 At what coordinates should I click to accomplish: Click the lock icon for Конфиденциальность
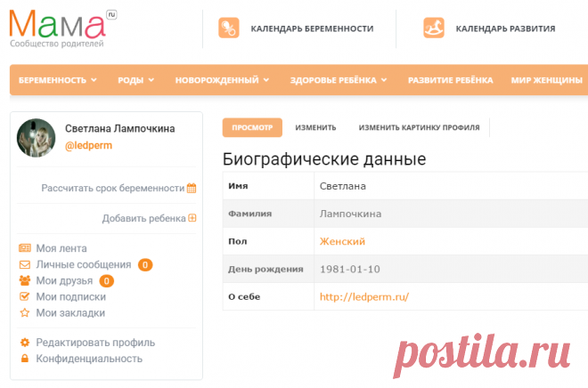click(x=25, y=359)
